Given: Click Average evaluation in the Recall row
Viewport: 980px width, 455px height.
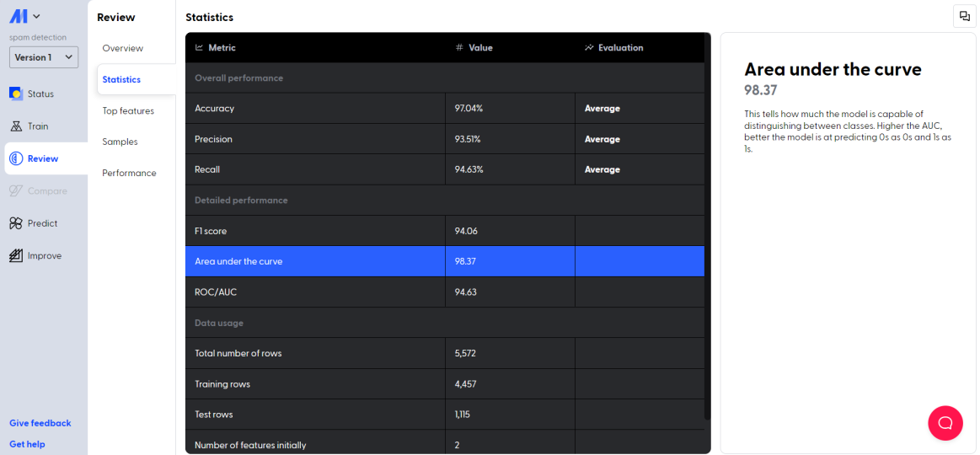Looking at the screenshot, I should (x=602, y=169).
